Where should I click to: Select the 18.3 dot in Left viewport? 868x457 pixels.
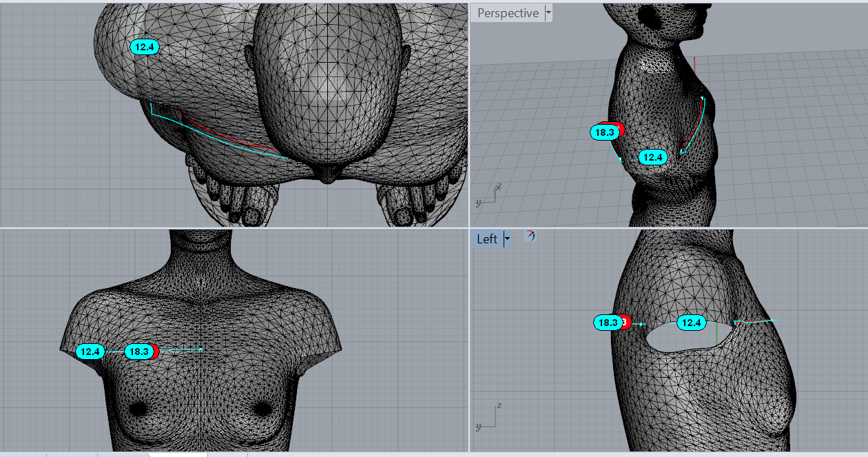608,323
